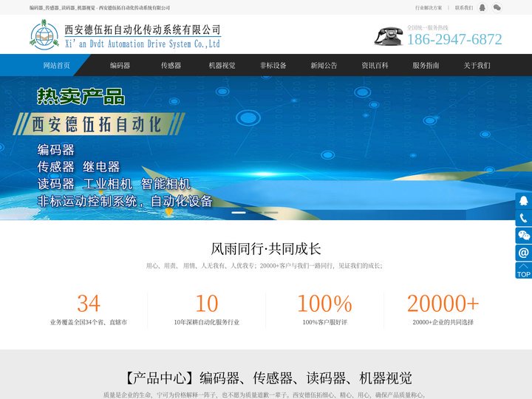
Task: Open the 网站首页 nav tab
Action: [56, 65]
